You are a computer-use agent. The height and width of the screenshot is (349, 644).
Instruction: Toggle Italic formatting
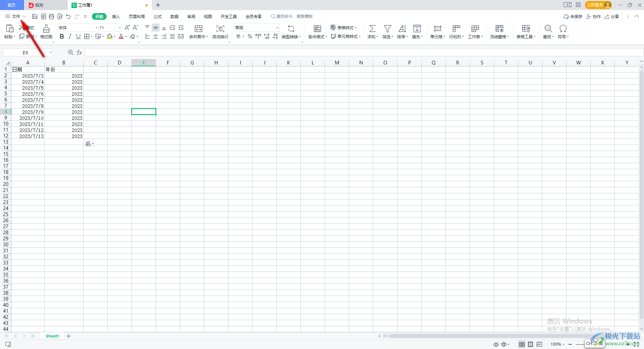tap(70, 37)
